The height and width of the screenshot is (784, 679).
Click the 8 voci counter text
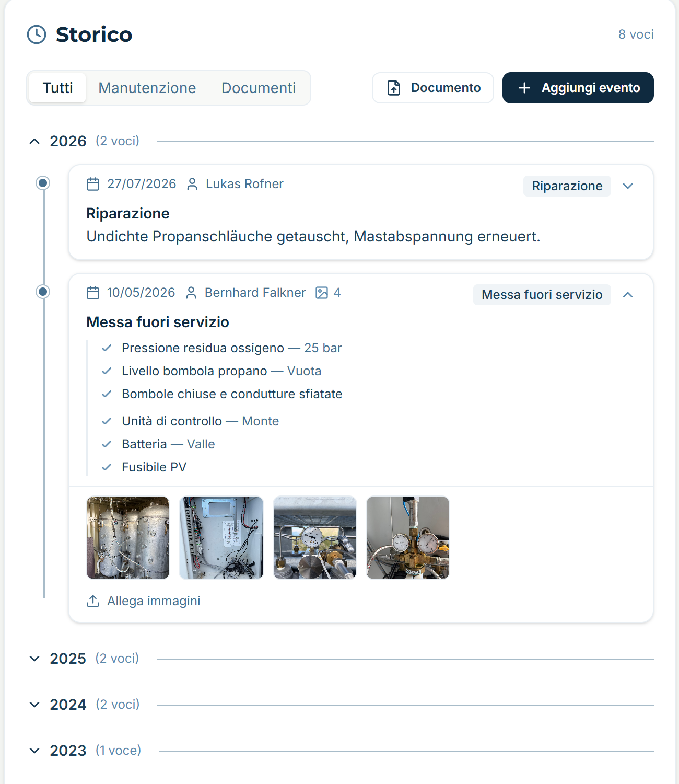[636, 34]
